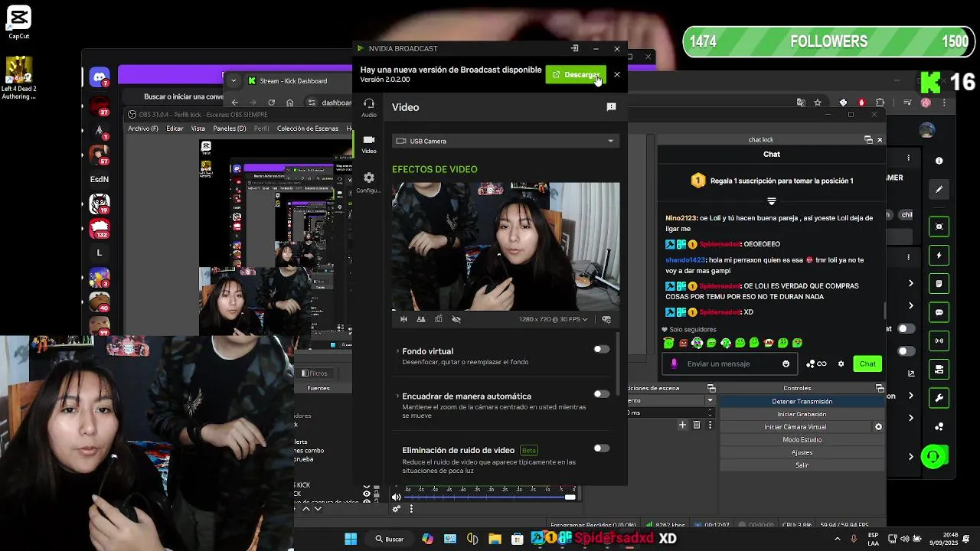Click the Buscar taskbar search
Viewport: 980px width, 551px height.
coord(389,539)
